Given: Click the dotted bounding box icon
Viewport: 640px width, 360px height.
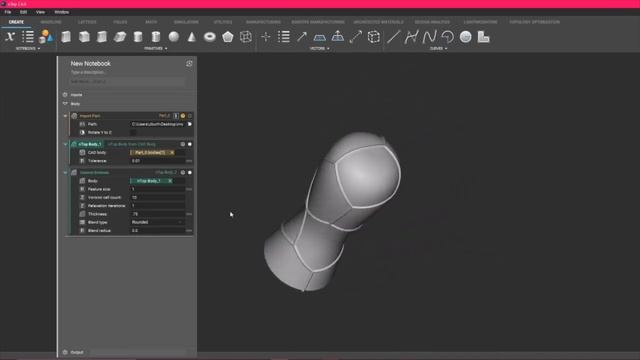Looking at the screenshot, I should (373, 37).
